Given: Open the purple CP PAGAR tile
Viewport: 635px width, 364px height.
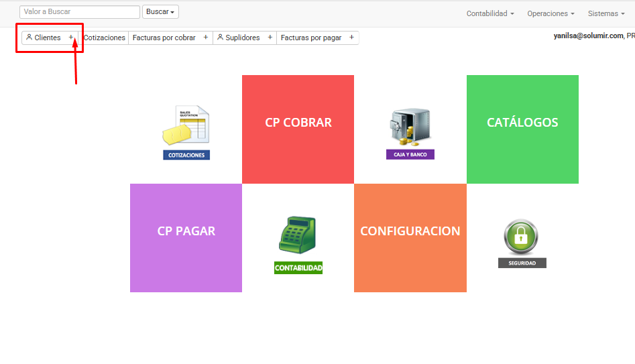Looking at the screenshot, I should point(186,238).
